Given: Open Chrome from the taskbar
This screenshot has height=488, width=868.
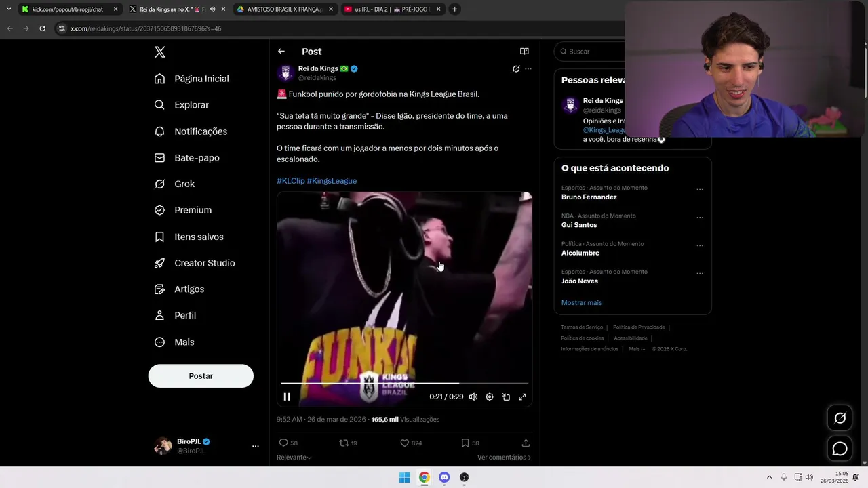Looking at the screenshot, I should [424, 477].
